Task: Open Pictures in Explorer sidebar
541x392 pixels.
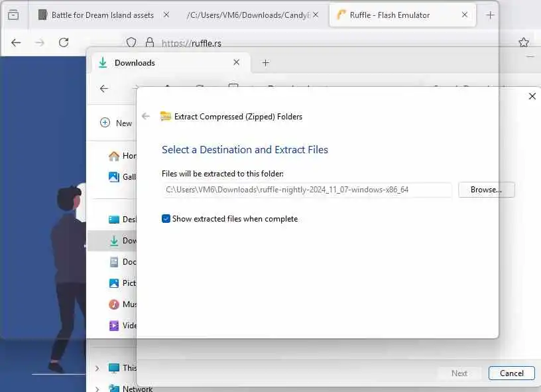Action: (x=122, y=283)
